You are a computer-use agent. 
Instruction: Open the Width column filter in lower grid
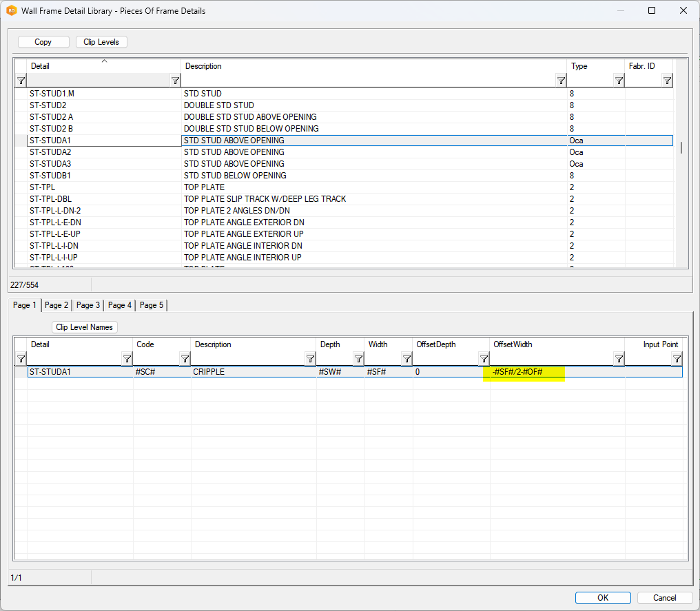click(x=406, y=359)
